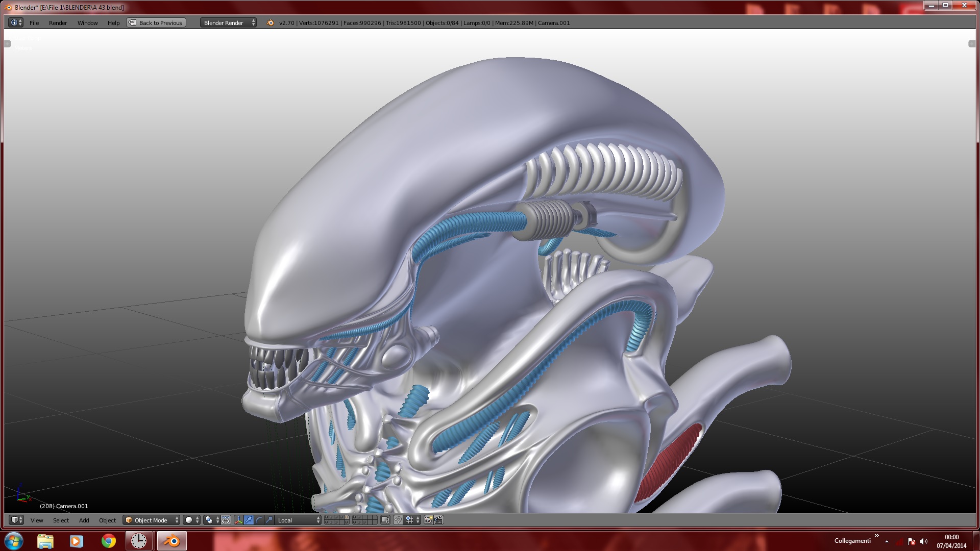Viewport: 980px width, 551px height.
Task: Open the Local transform orientation dropdown
Action: 298,520
